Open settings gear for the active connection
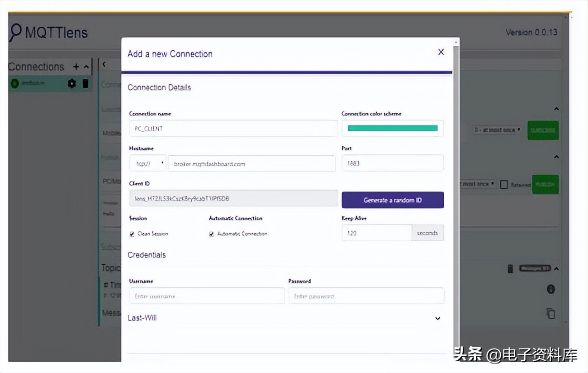 point(71,83)
